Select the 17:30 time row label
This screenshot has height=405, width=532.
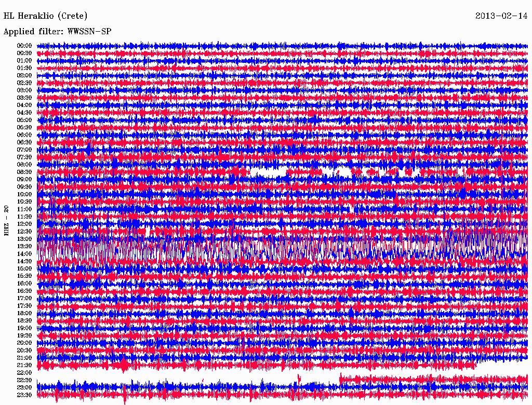point(24,306)
